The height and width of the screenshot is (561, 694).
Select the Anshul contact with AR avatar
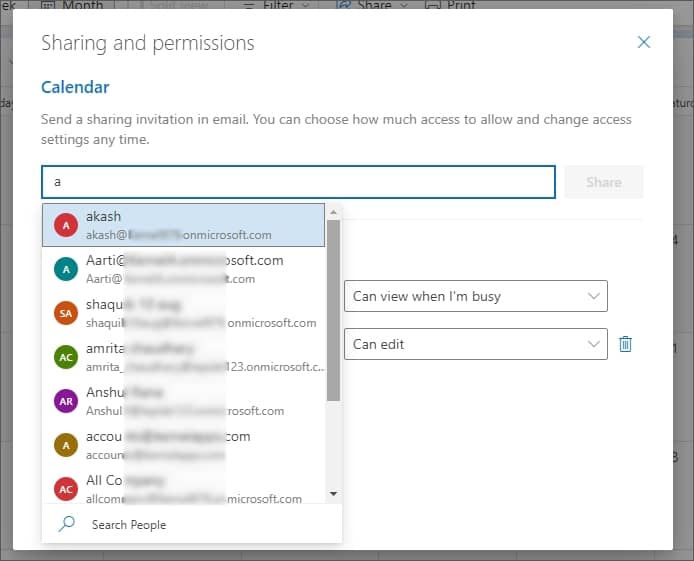(183, 401)
